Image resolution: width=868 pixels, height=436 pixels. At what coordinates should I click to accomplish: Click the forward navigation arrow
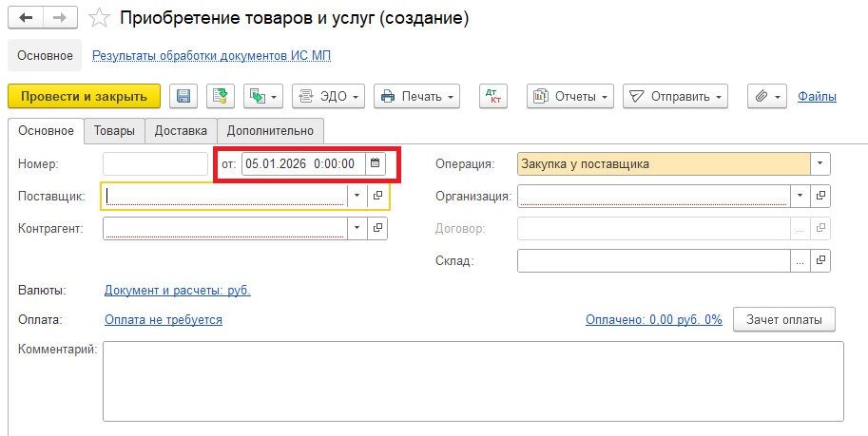[x=60, y=18]
